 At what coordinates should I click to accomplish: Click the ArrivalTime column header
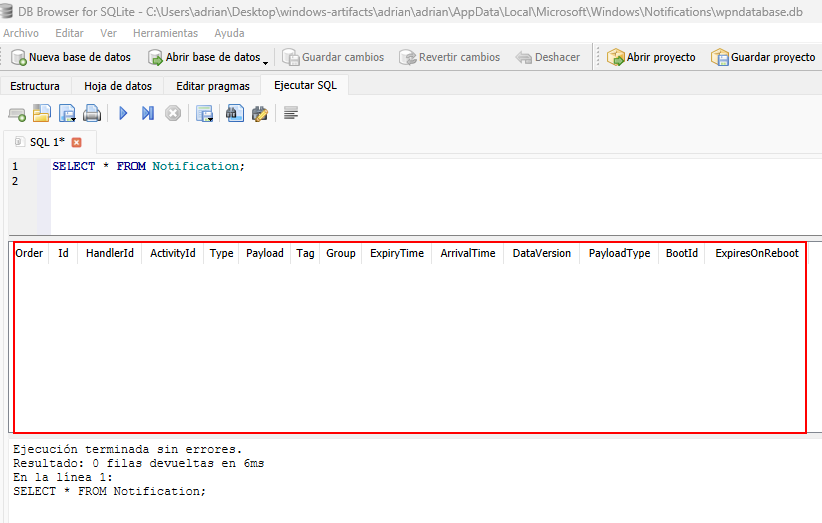coord(467,254)
